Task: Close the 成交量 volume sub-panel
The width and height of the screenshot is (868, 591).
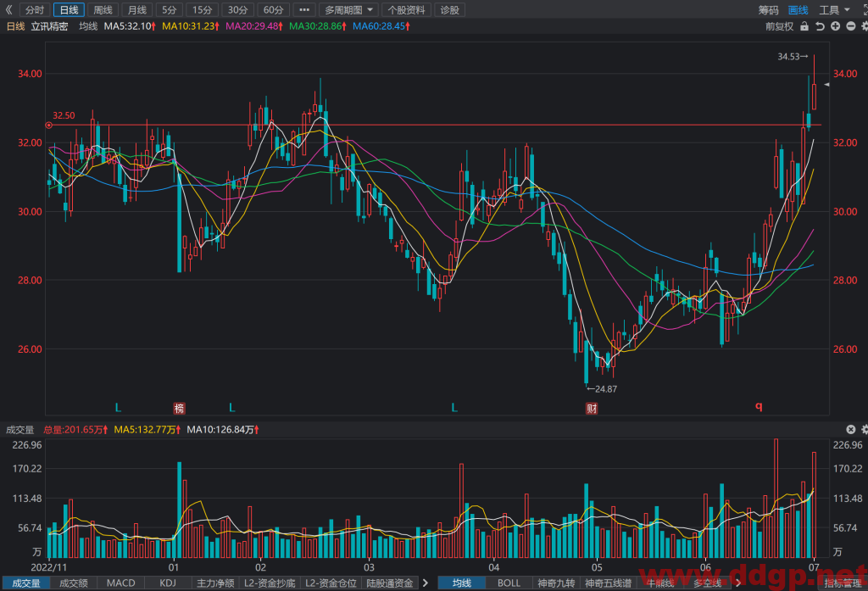Action: (x=851, y=429)
